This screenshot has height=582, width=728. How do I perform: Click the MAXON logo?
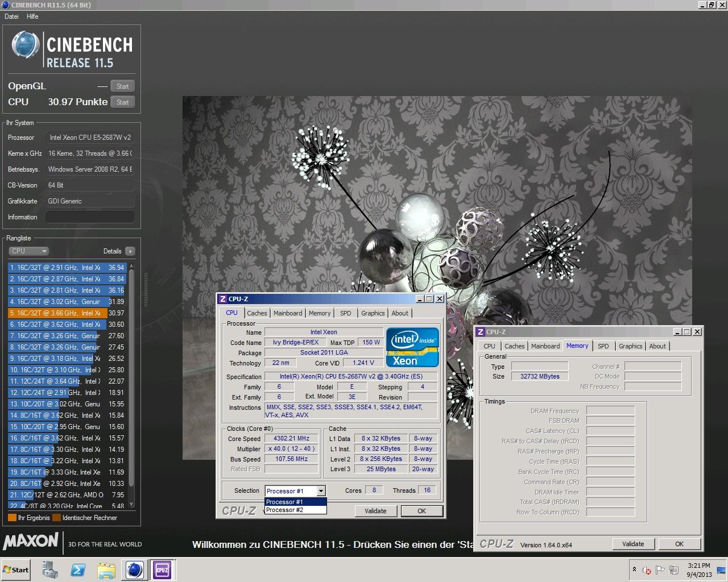[x=31, y=541]
